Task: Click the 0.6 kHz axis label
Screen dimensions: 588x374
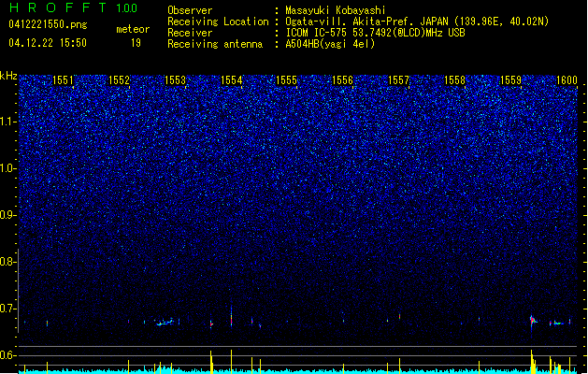Action: tap(8, 355)
